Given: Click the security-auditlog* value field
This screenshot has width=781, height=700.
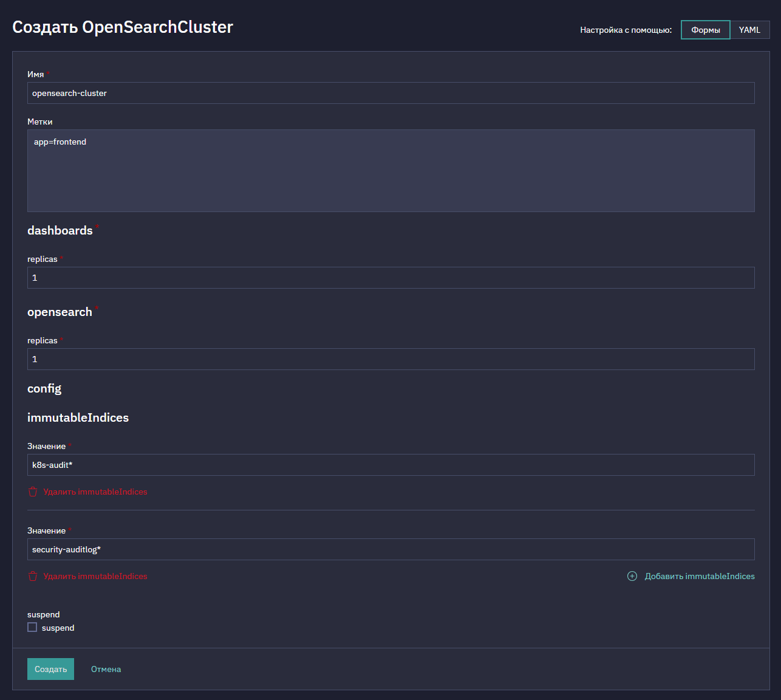Looking at the screenshot, I should 391,549.
